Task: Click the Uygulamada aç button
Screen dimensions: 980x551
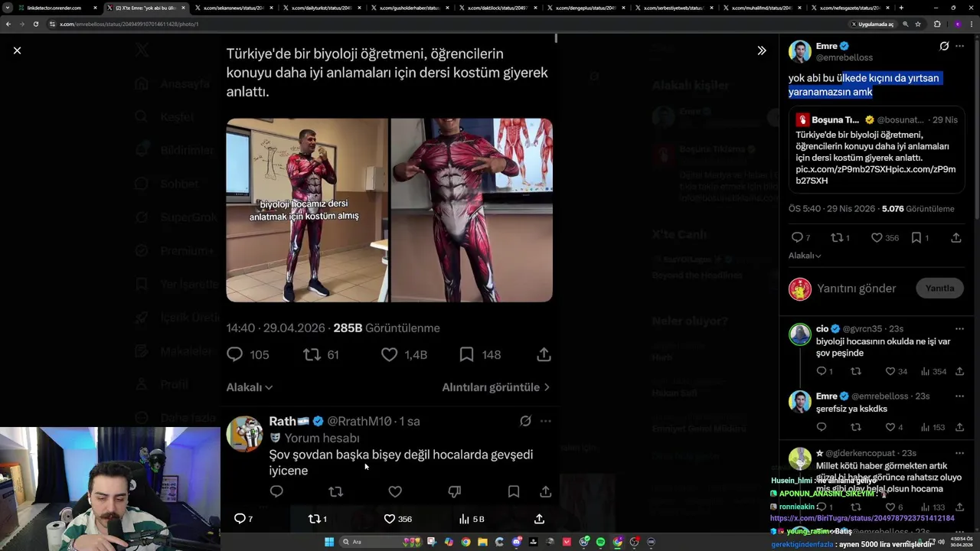Action: pyautogui.click(x=872, y=24)
